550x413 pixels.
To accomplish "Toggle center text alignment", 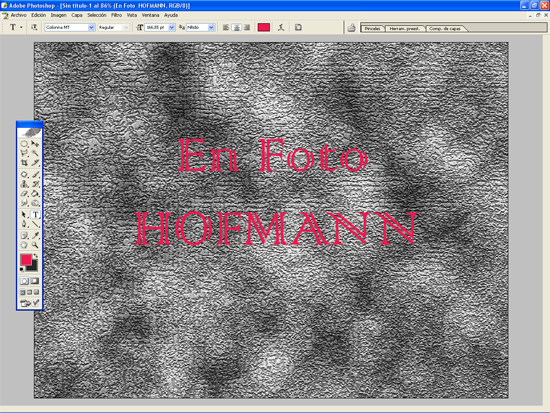I will click(236, 27).
